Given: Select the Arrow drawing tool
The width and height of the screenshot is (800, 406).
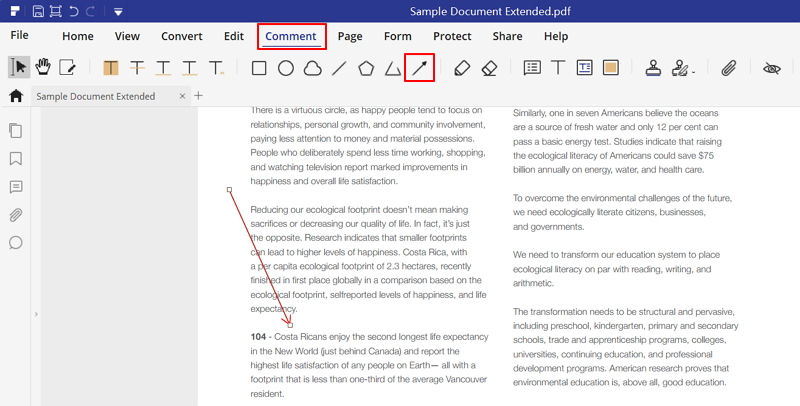Looking at the screenshot, I should (x=419, y=68).
